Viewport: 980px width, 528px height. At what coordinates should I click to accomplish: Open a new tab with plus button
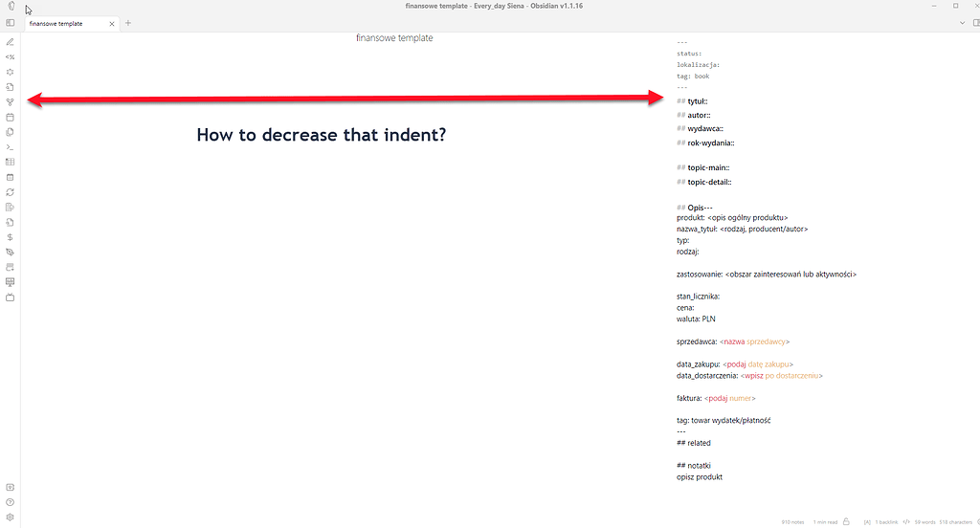point(128,23)
